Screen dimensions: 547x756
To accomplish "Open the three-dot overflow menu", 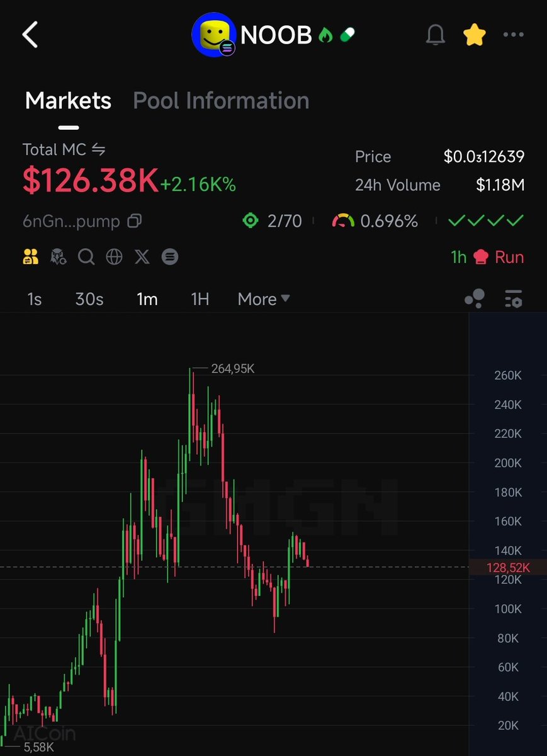I will 515,35.
